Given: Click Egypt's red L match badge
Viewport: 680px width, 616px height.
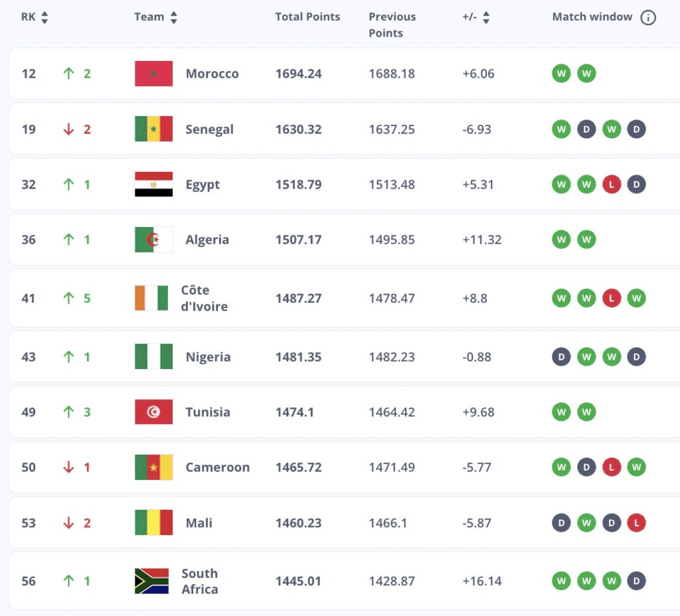Looking at the screenshot, I should tap(612, 185).
